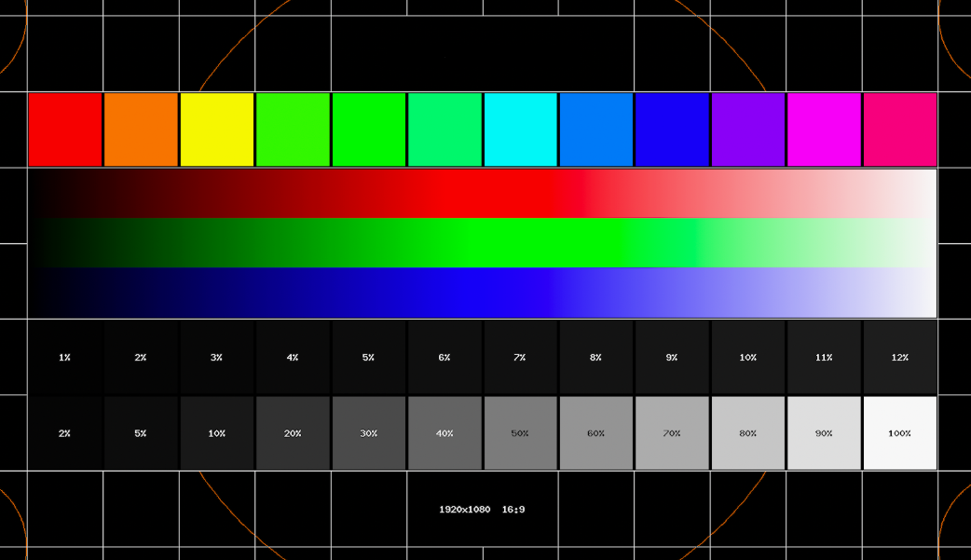The width and height of the screenshot is (971, 560).
Task: Click the red gradient bar
Action: [x=483, y=193]
